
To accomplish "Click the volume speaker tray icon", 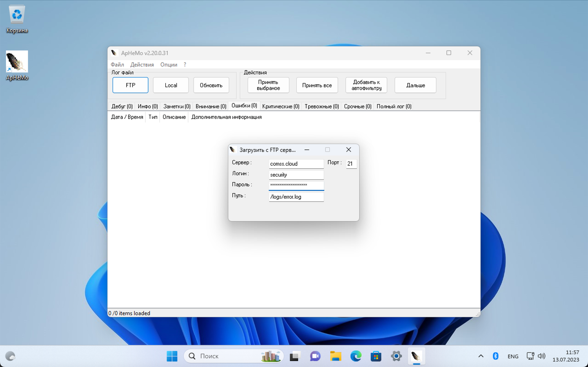I will [542, 356].
